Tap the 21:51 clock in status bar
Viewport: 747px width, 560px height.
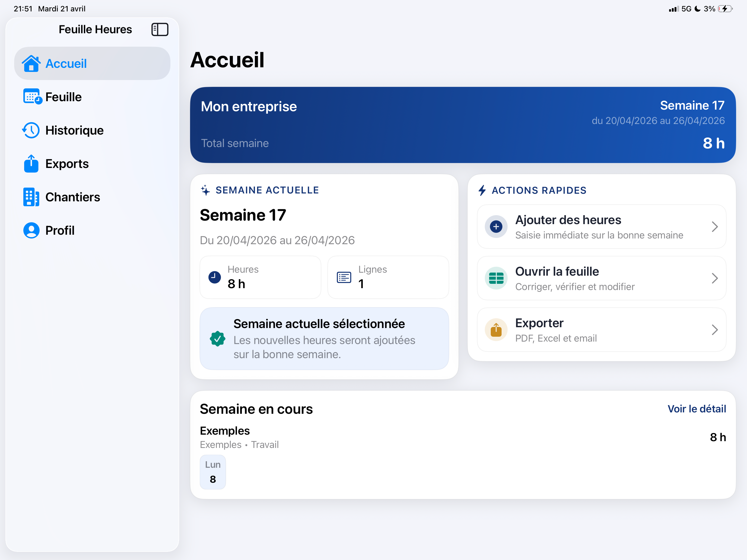23,9
